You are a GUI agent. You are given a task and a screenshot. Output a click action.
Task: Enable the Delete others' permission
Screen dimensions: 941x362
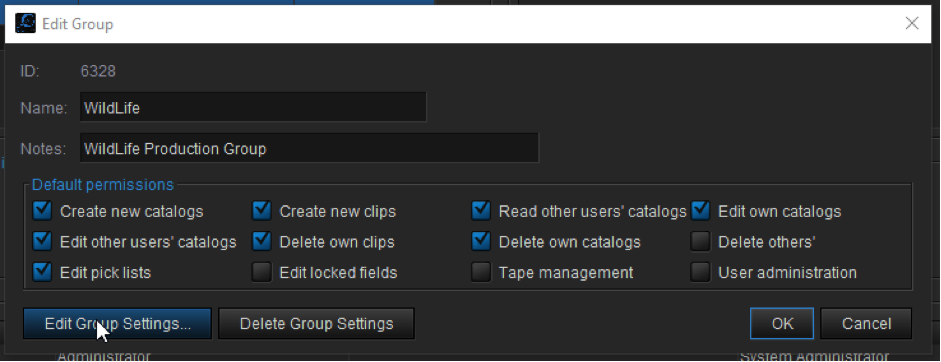click(700, 241)
